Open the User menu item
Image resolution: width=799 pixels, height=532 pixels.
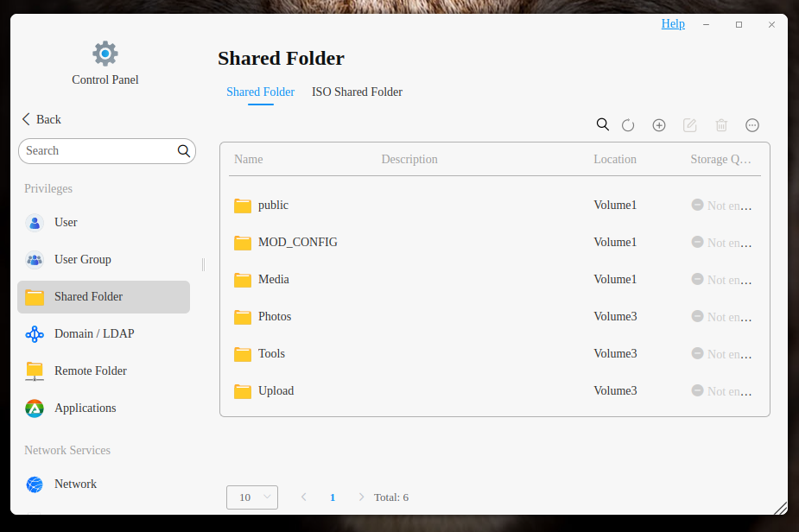point(104,223)
